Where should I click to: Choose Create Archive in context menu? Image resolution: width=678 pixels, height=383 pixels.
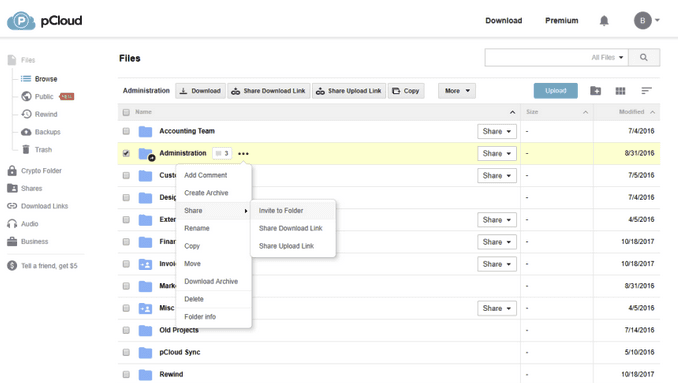click(x=214, y=193)
